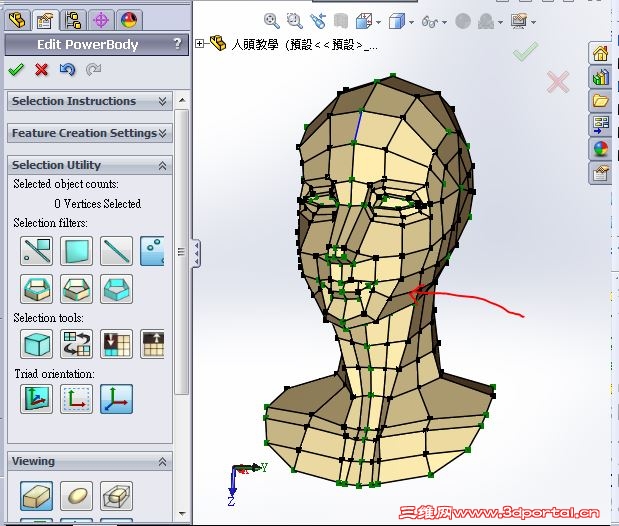This screenshot has width=619, height=526.
Task: Expand the 人頭教學 flyout tree node
Action: pos(200,44)
